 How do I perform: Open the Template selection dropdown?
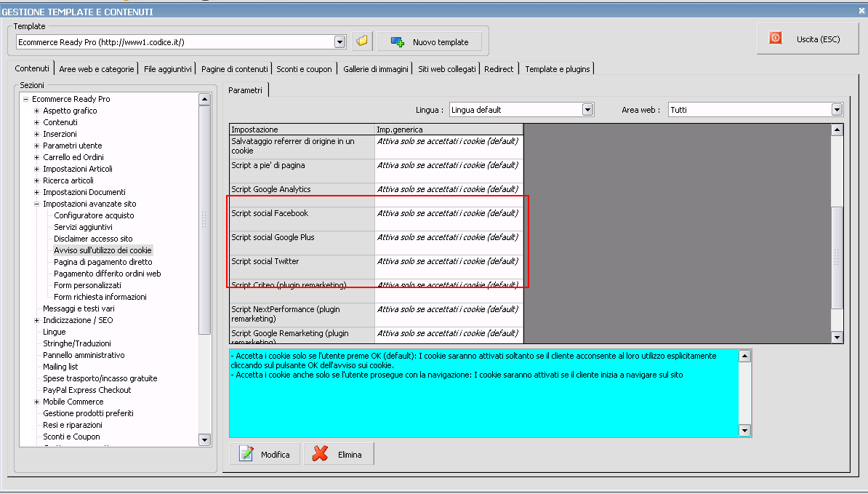click(340, 42)
